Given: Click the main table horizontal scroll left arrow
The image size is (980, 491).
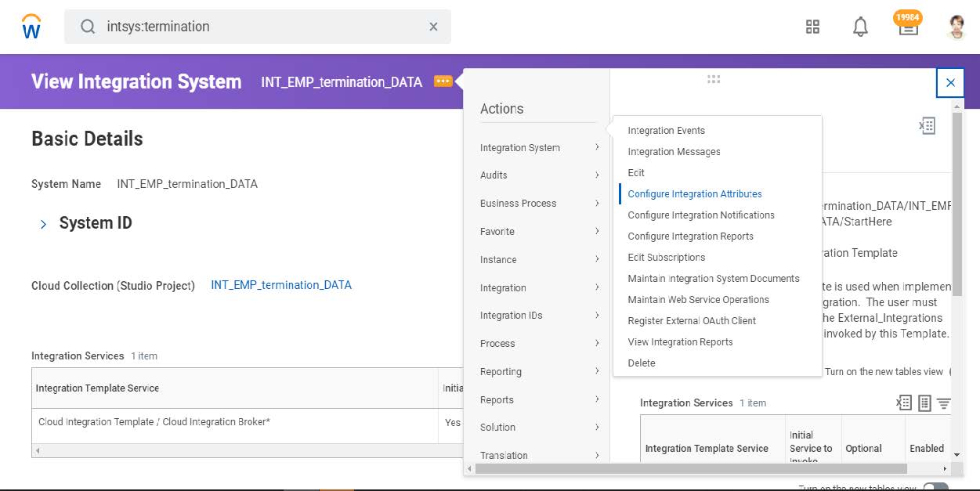Looking at the screenshot, I should click(x=37, y=451).
